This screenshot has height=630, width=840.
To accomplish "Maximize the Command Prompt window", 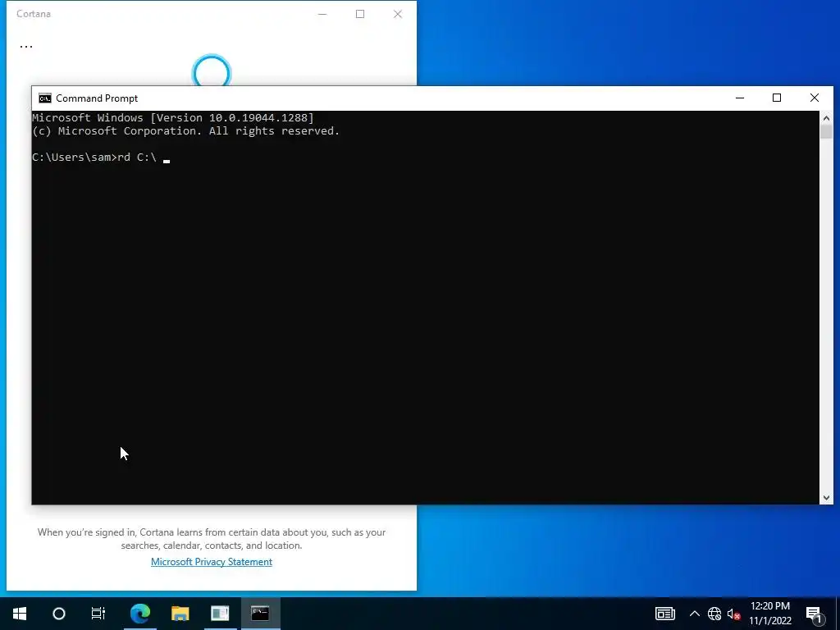I will point(777,98).
